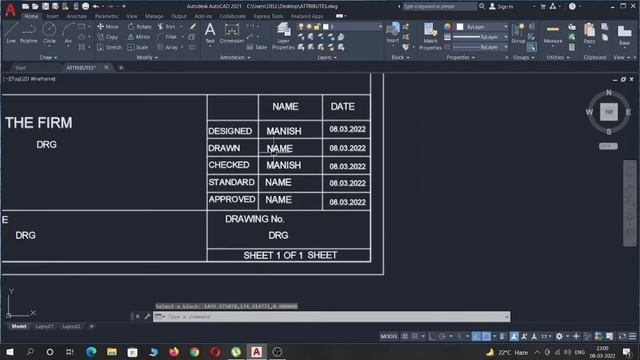Image resolution: width=640 pixels, height=360 pixels.
Task: Open the annotation scale 1:1 dropdown
Action: pos(546,336)
